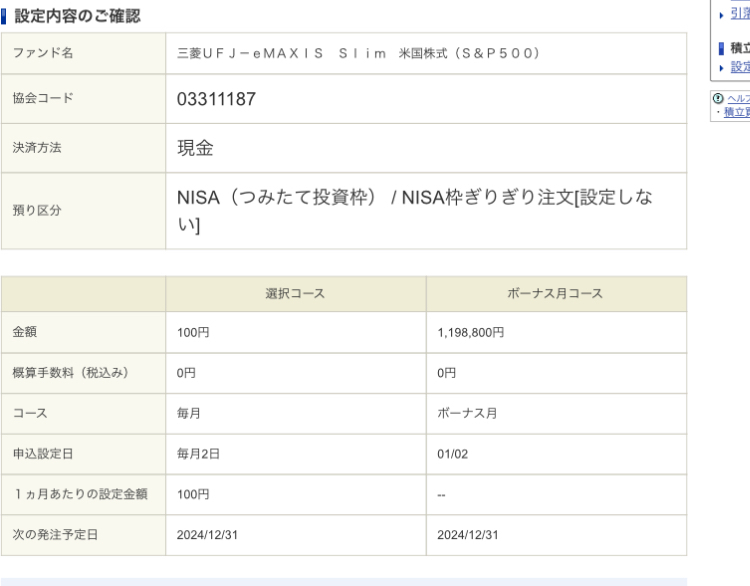Click the 選択コース column header

tap(295, 293)
